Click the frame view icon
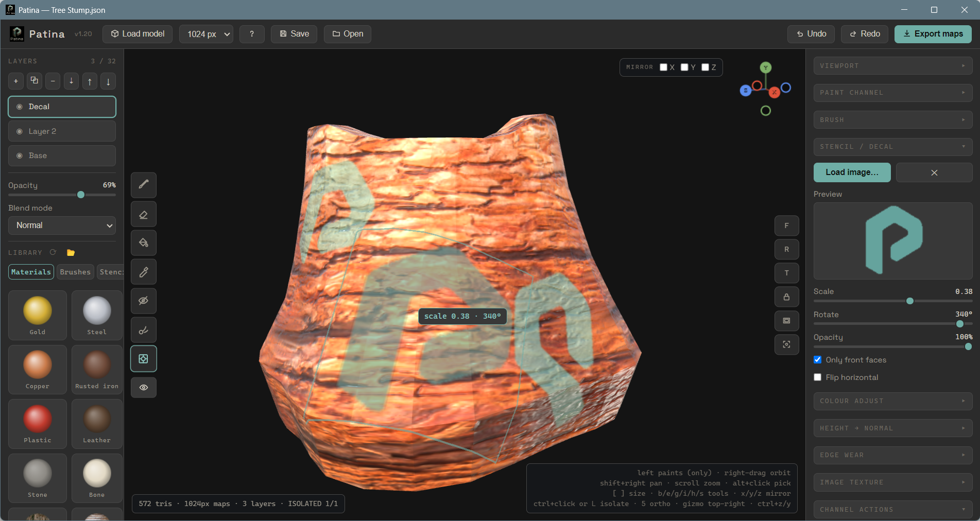 click(786, 321)
